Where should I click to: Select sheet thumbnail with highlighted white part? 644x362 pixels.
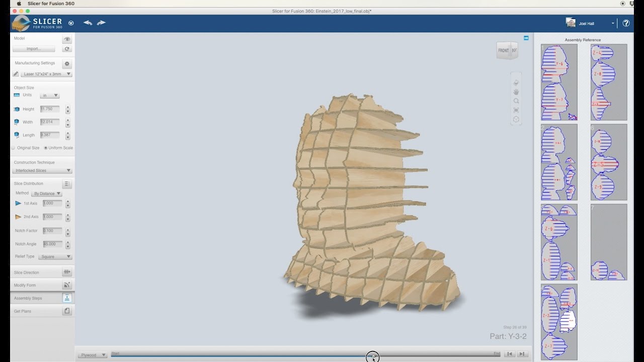(559, 322)
